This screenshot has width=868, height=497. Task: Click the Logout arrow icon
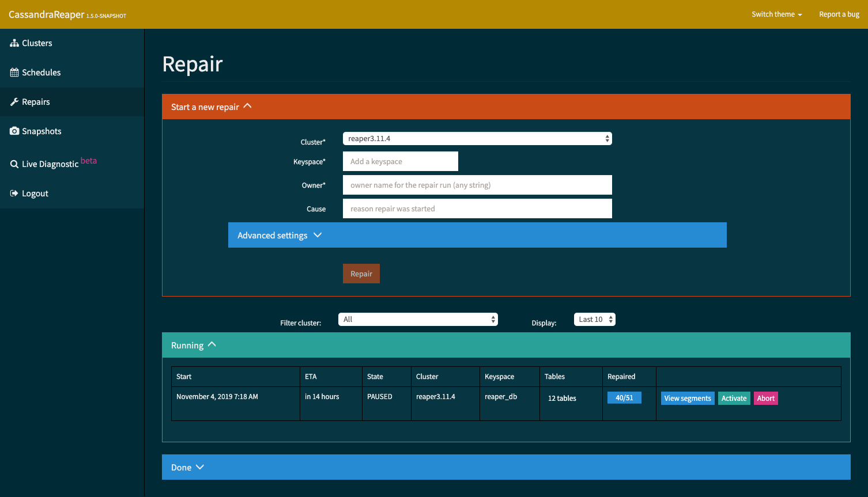pyautogui.click(x=14, y=194)
